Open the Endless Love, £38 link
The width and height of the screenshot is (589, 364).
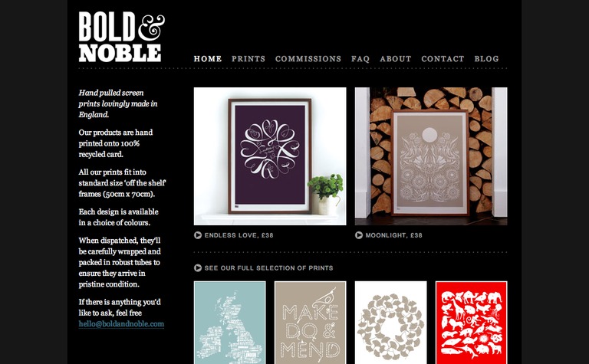[239, 235]
